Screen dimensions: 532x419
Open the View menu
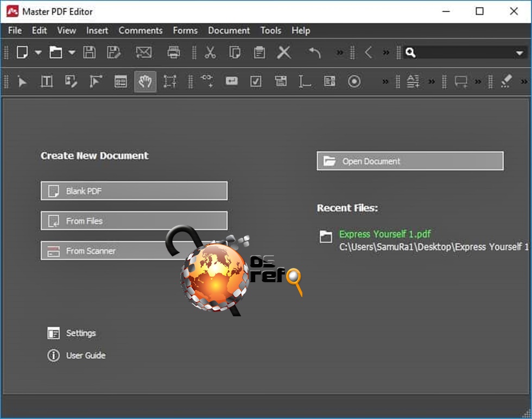(x=66, y=30)
